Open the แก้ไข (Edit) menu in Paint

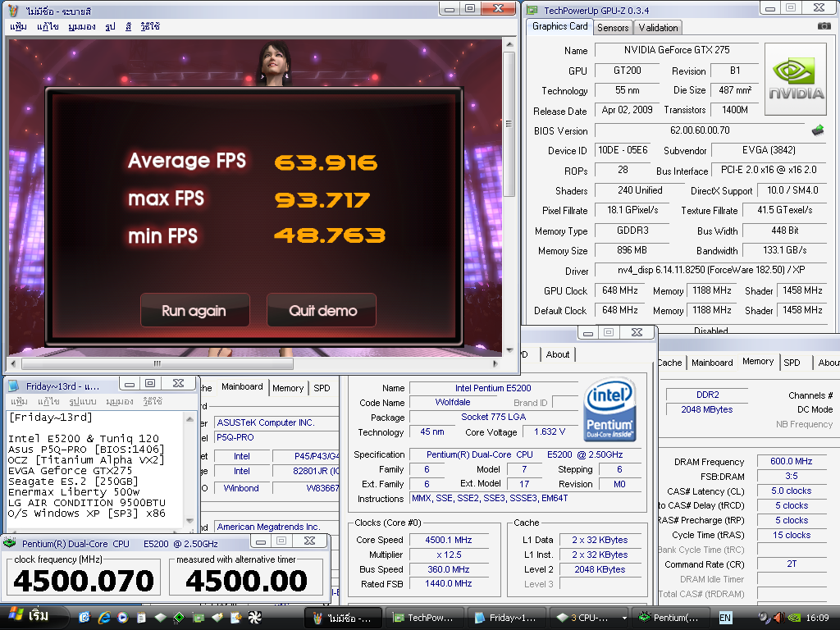(x=48, y=26)
